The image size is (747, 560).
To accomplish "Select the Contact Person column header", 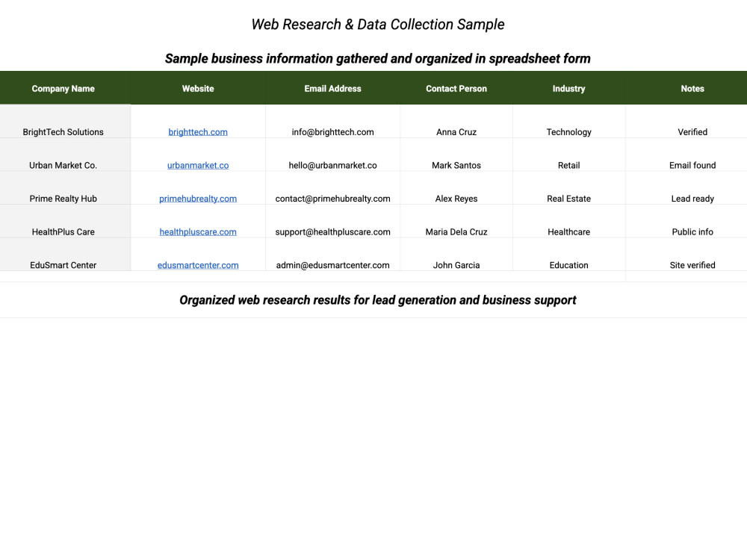I will coord(456,89).
